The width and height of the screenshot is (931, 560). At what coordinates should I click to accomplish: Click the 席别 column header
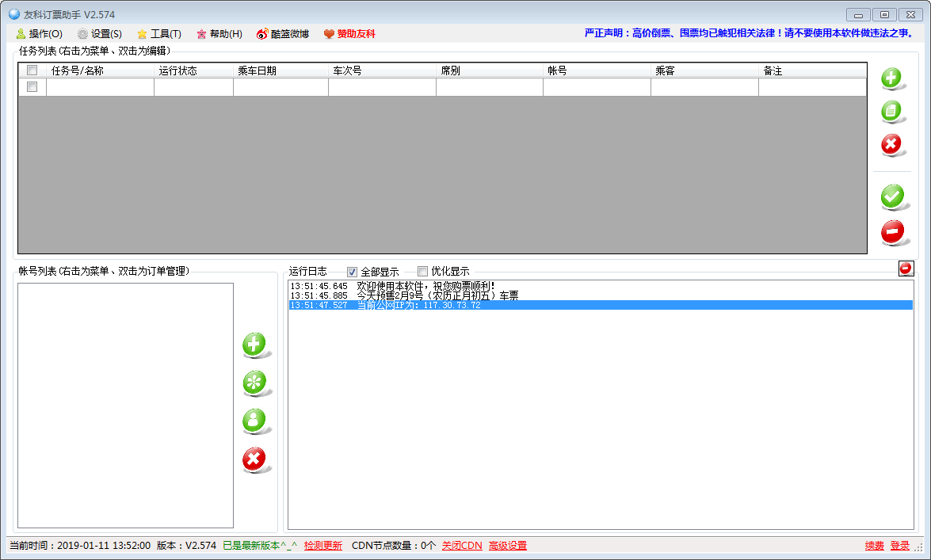[x=490, y=70]
